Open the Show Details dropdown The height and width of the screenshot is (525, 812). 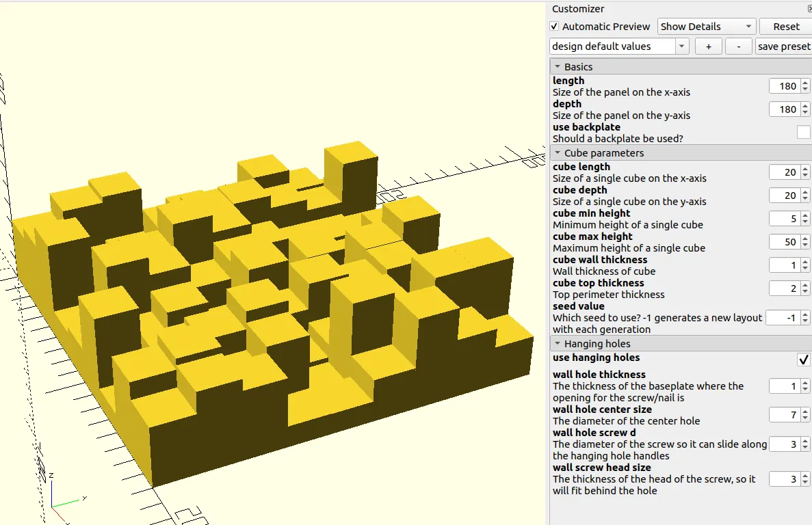707,27
